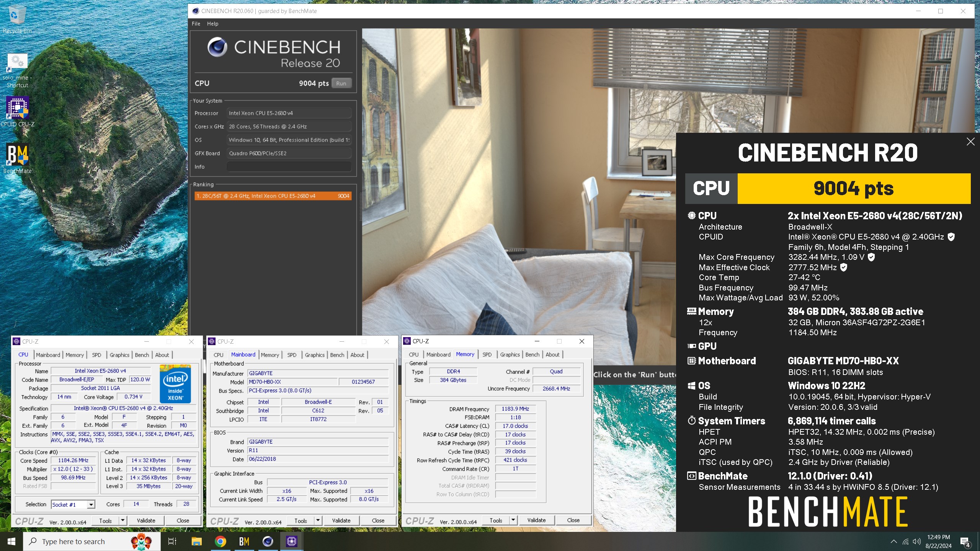Click the Windows Start button
The width and height of the screenshot is (980, 551).
click(11, 541)
